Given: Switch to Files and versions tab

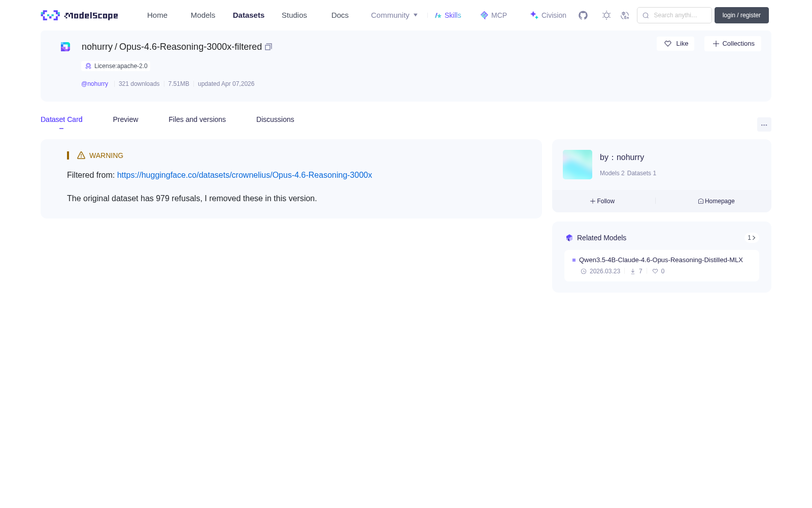Looking at the screenshot, I should pos(197,119).
